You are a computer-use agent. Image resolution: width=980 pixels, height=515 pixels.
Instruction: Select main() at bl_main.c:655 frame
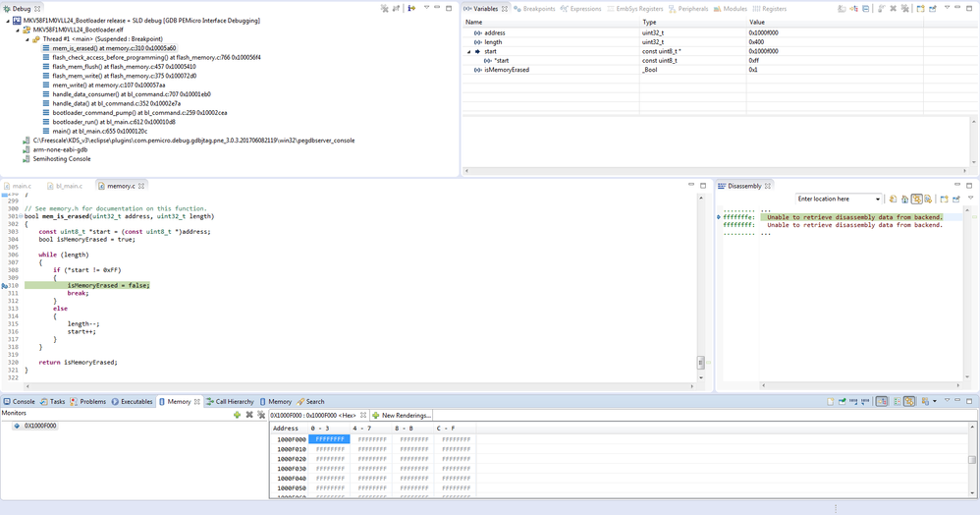(x=95, y=132)
